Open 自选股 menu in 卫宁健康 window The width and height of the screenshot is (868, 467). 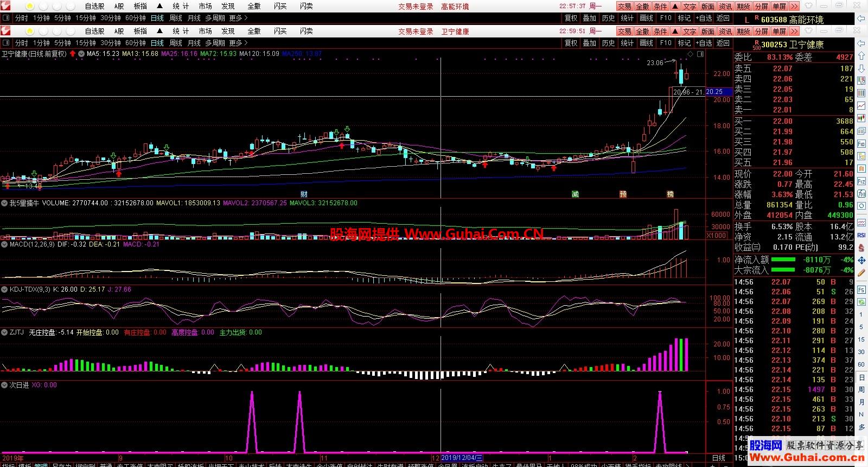coord(94,31)
